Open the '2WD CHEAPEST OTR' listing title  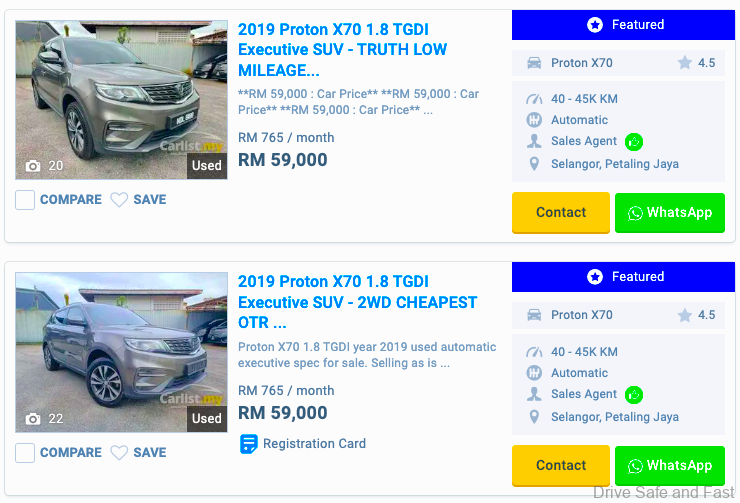357,302
